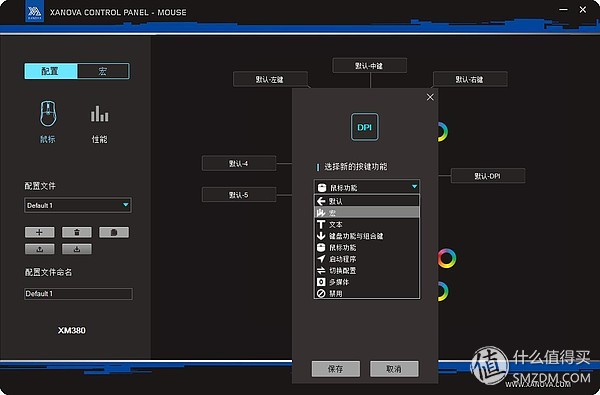600x395 pixels.
Task: Choose 切换配置 from the function list
Action: click(x=367, y=270)
